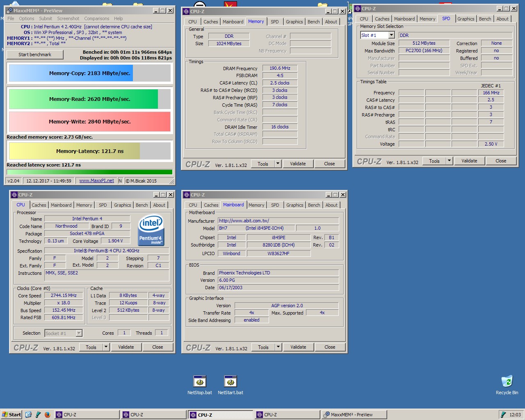Open the Comparisons menu in MaxxMEM²
Viewport: 525px width, 420px height.
pos(97,18)
